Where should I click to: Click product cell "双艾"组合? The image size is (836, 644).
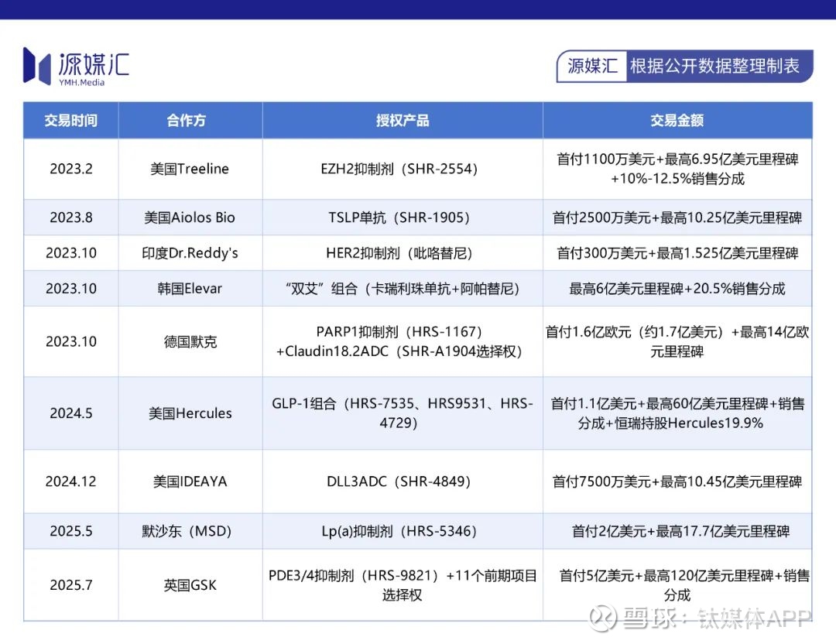click(x=403, y=289)
